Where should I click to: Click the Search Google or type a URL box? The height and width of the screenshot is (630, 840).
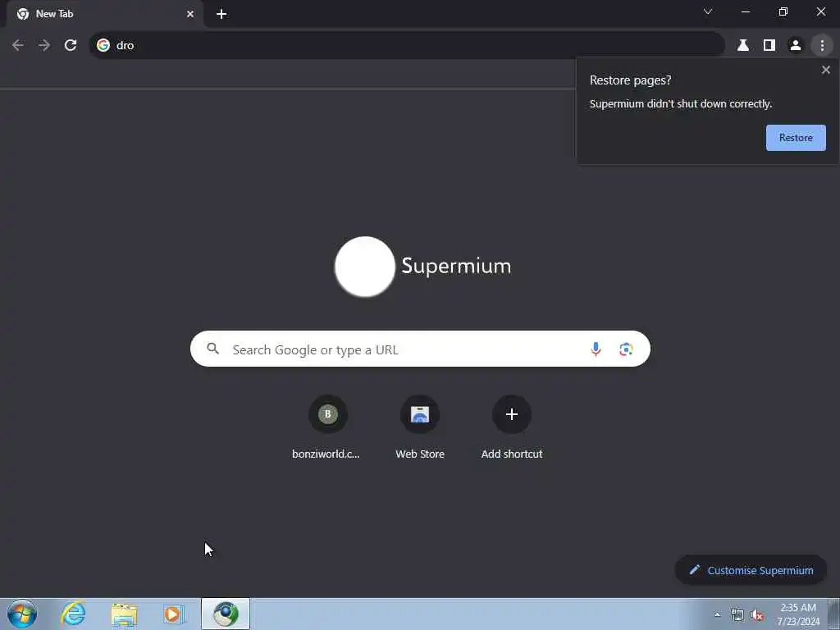(420, 349)
